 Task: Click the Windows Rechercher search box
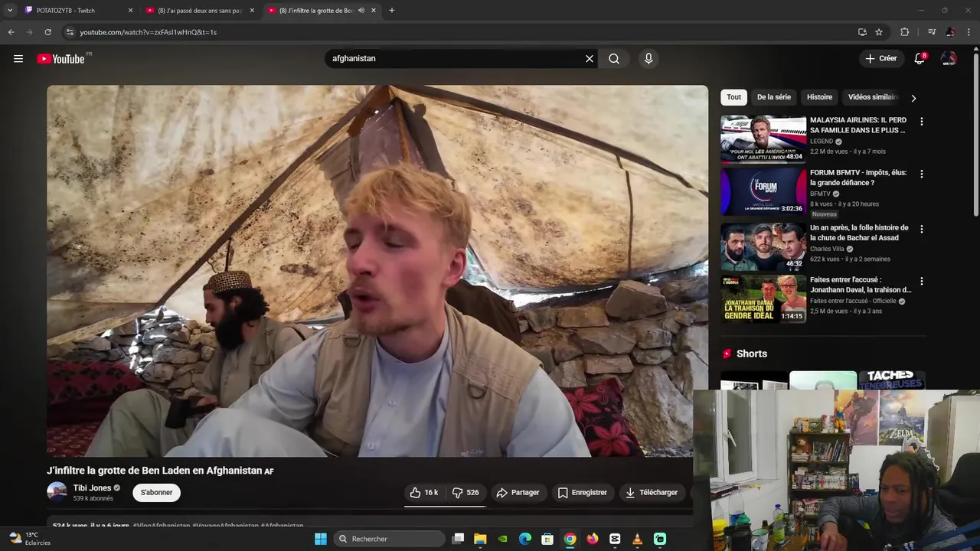click(x=389, y=539)
